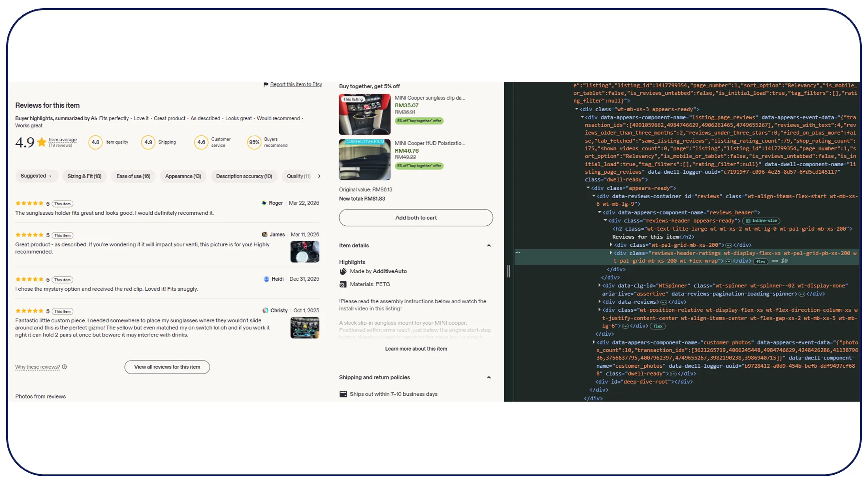Select the h2 Reviews for this item node

point(732,233)
